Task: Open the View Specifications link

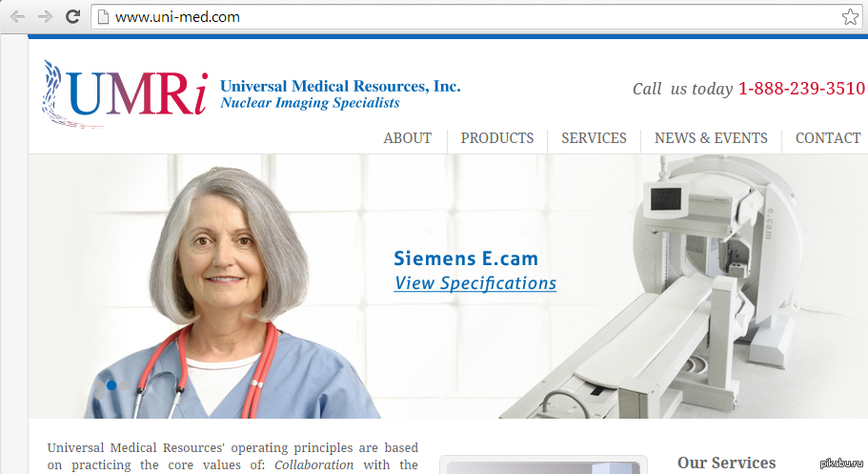Action: pos(474,283)
